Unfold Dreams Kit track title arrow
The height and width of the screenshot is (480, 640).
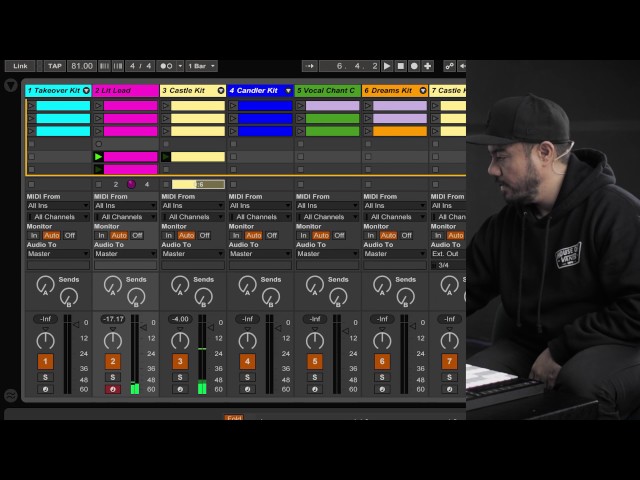423,91
